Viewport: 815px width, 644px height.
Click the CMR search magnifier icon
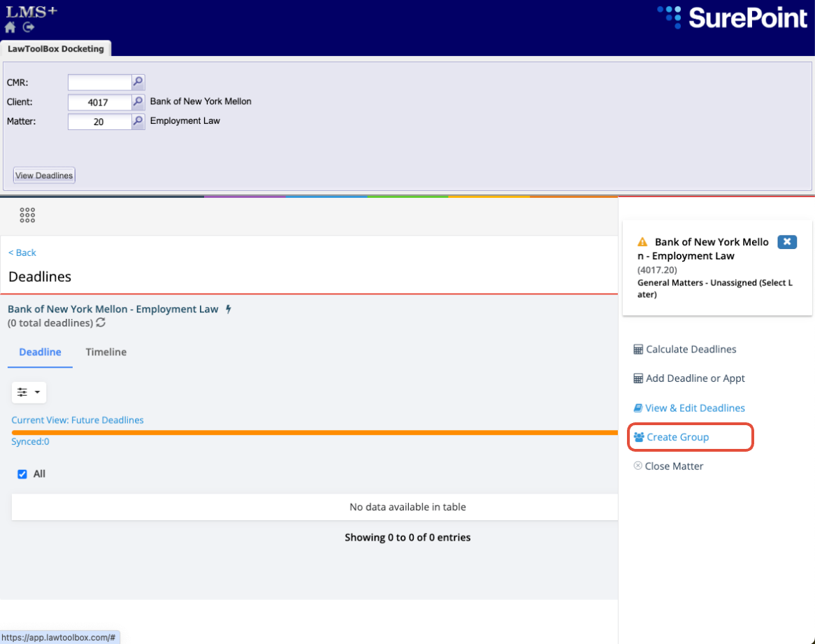coord(138,82)
